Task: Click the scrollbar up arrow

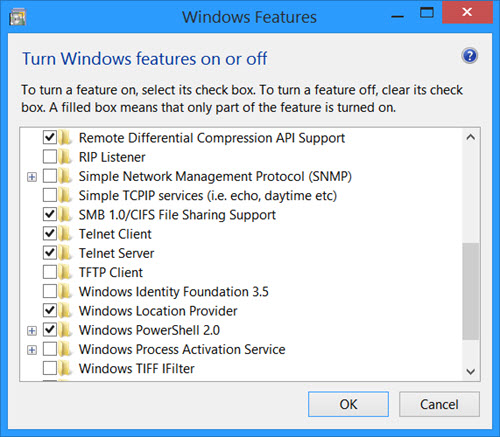Action: pos(471,137)
